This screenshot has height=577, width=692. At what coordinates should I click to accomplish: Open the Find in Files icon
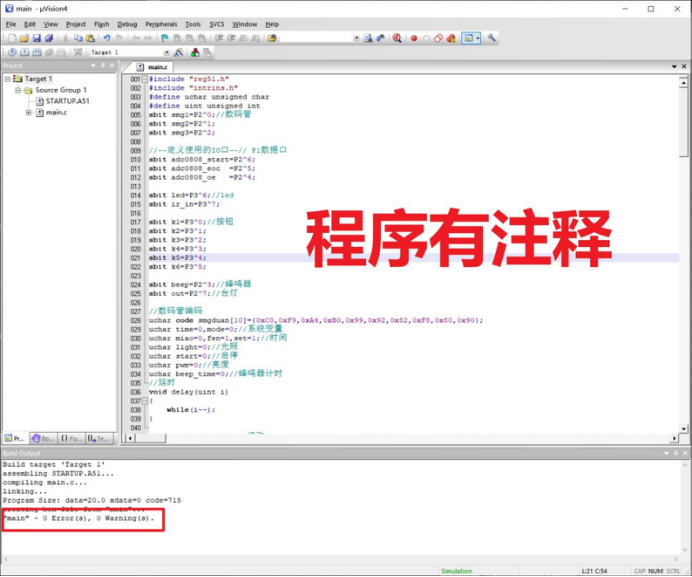tap(272, 38)
